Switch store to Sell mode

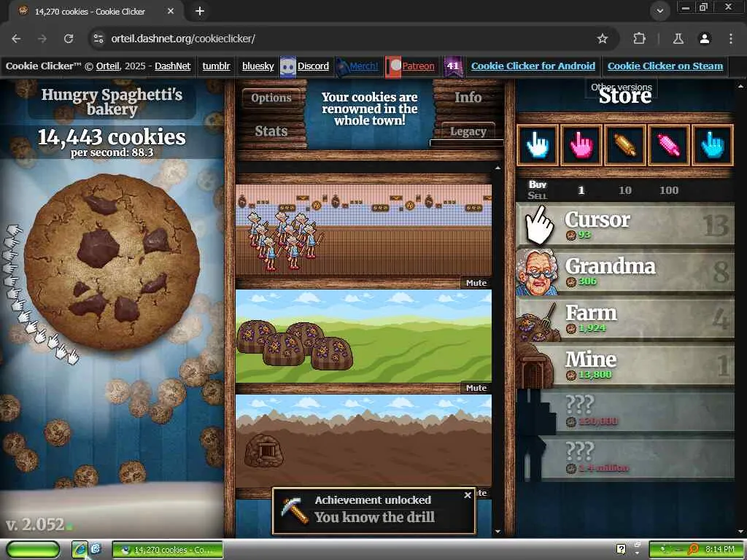coord(538,195)
